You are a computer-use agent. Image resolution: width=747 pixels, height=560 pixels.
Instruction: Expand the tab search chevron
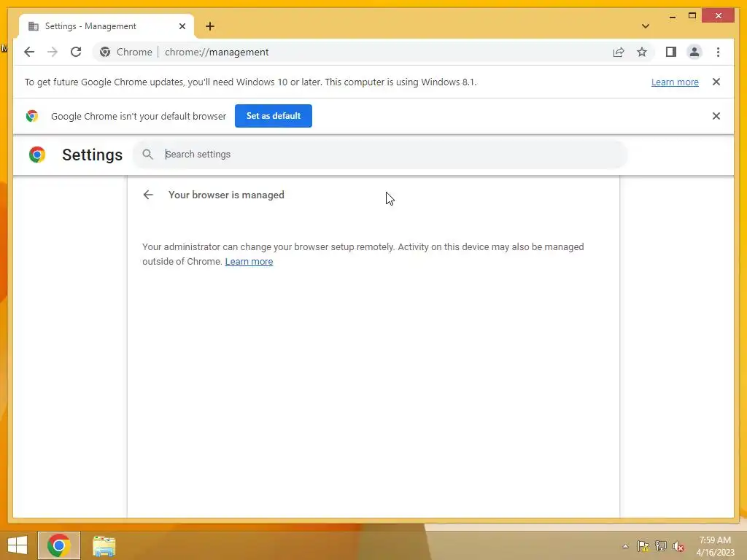pyautogui.click(x=646, y=26)
